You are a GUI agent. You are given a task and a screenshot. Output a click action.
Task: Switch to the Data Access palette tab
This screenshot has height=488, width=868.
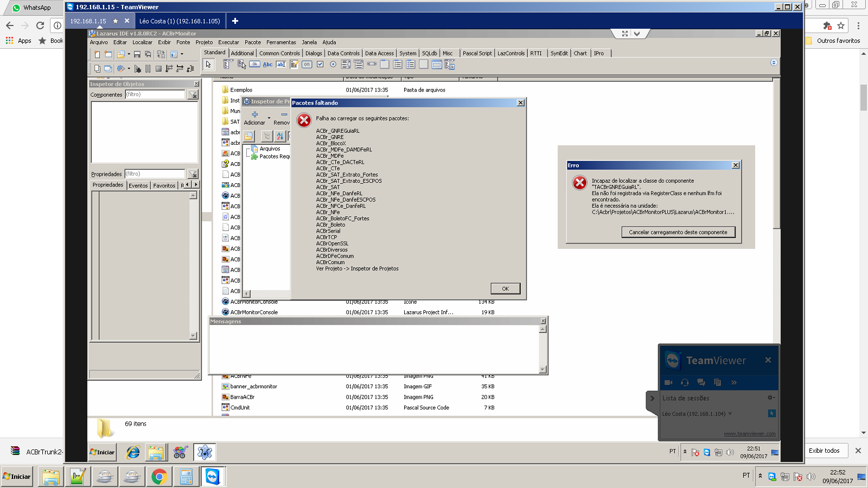(x=379, y=53)
